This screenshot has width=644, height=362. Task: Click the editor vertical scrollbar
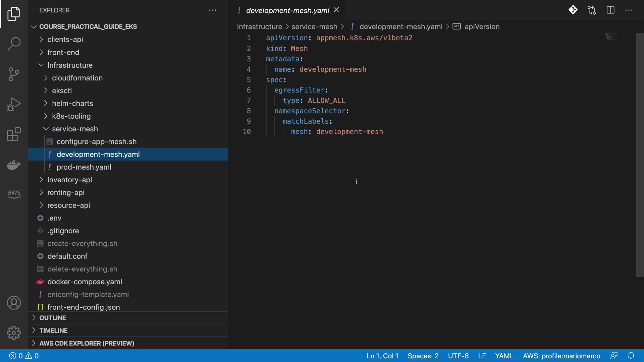point(640,154)
